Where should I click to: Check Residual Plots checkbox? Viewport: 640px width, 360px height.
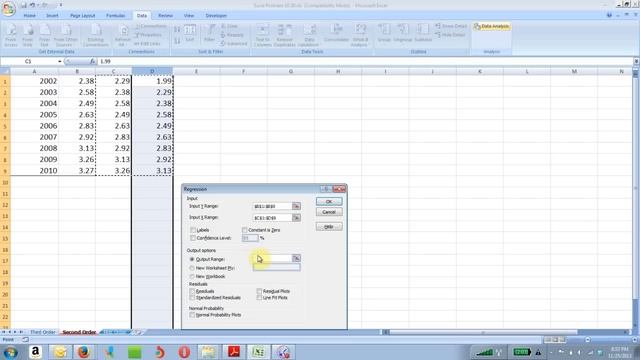coord(259,291)
